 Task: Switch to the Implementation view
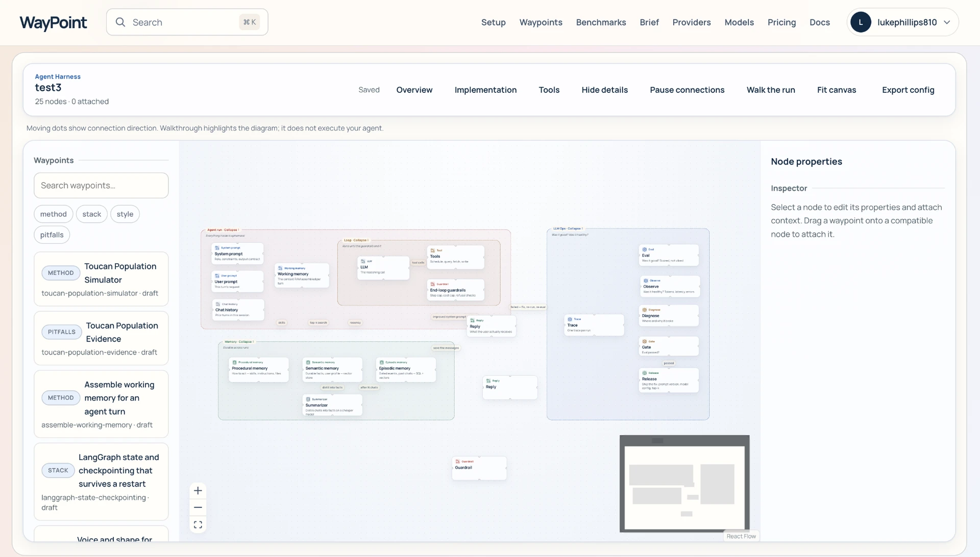coord(485,90)
